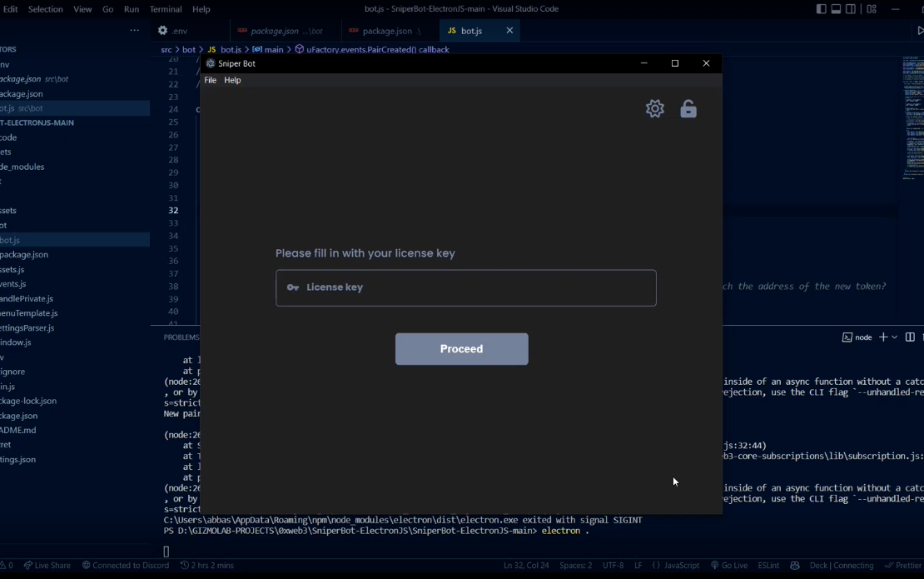Toggle the secondary sidebar layout icon
Image resolution: width=924 pixels, height=579 pixels.
click(x=851, y=9)
